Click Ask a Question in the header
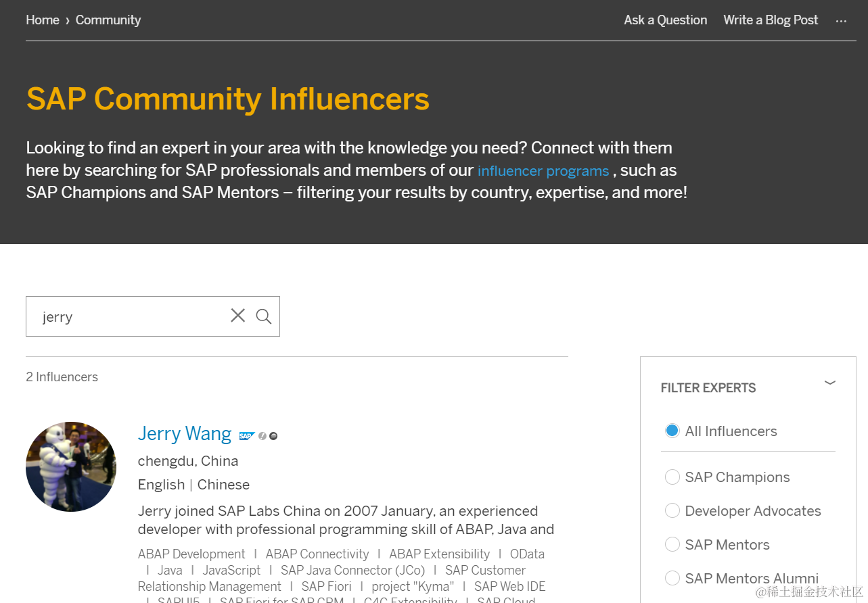868x603 pixels. (x=665, y=20)
